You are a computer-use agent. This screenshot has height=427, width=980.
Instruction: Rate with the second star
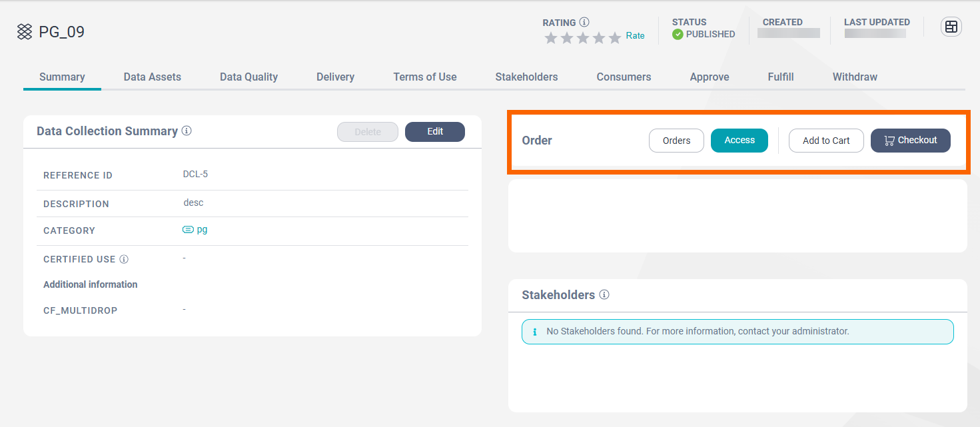pyautogui.click(x=567, y=37)
